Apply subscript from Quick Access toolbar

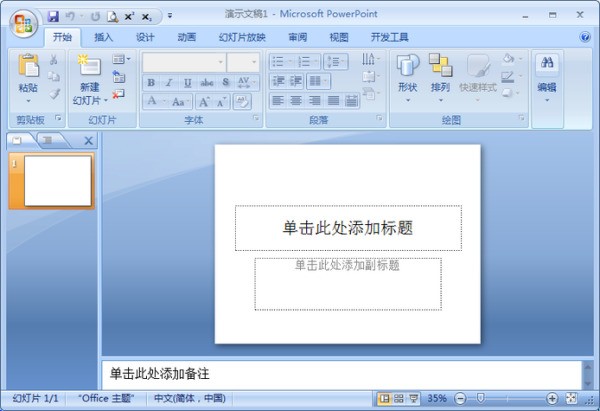point(147,16)
